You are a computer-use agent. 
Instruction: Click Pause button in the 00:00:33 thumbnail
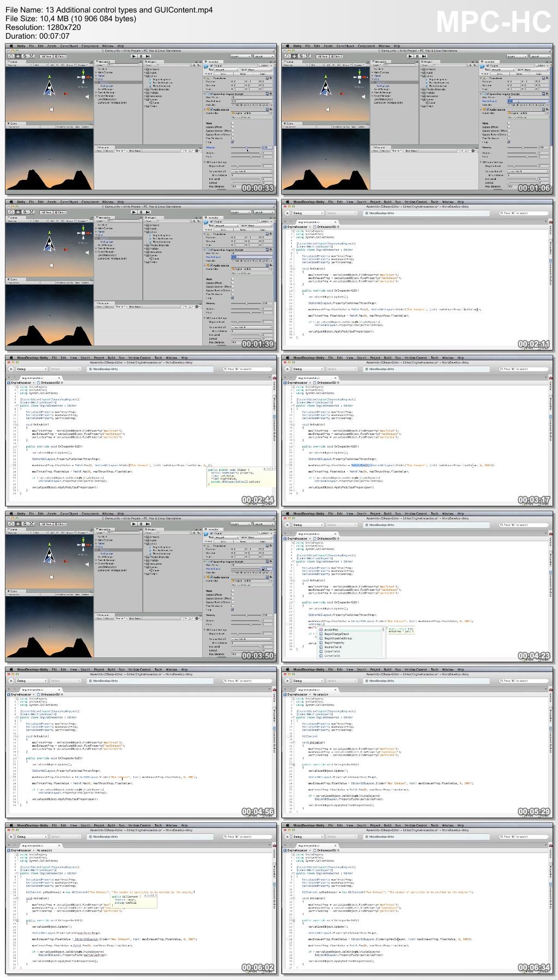click(141, 56)
